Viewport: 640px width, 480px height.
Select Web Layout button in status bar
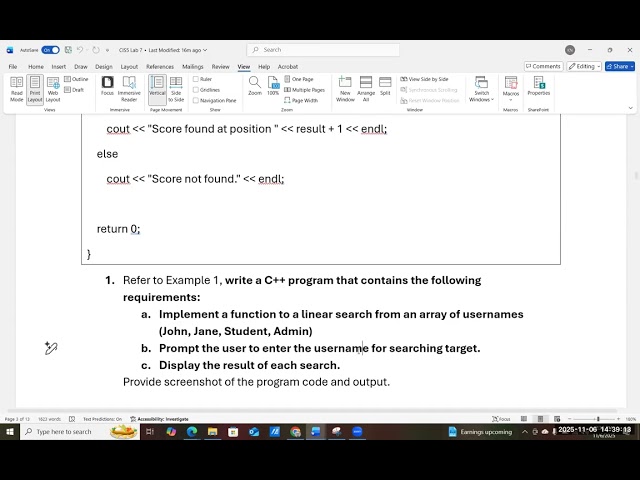[x=557, y=419]
